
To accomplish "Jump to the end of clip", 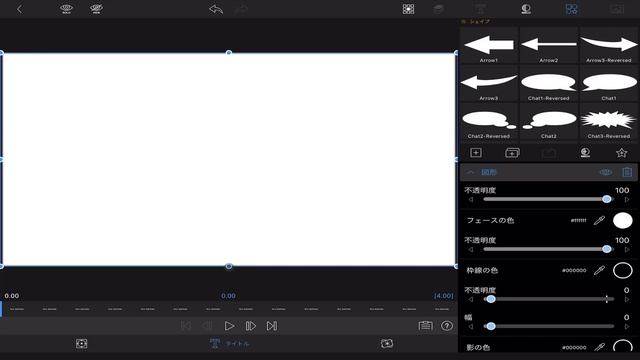I will tap(272, 326).
